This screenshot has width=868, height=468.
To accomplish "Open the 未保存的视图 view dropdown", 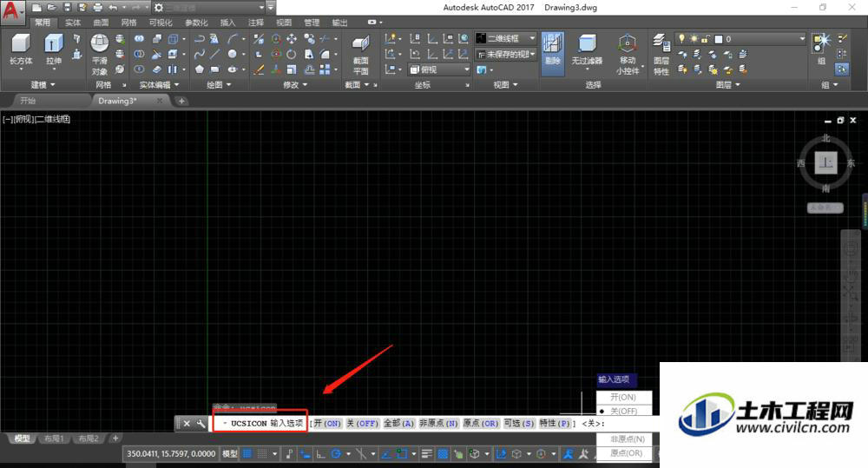I will click(506, 55).
